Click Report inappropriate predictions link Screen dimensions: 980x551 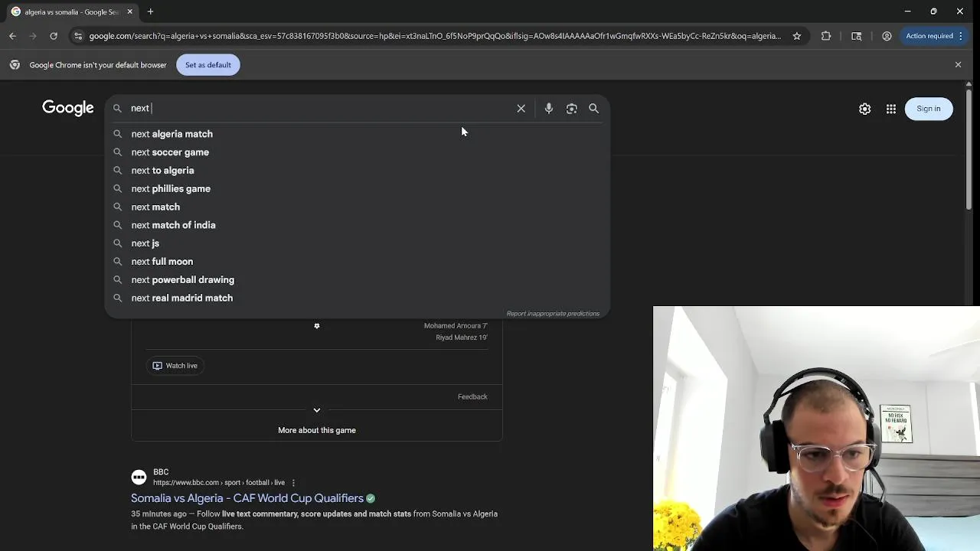pyautogui.click(x=553, y=314)
